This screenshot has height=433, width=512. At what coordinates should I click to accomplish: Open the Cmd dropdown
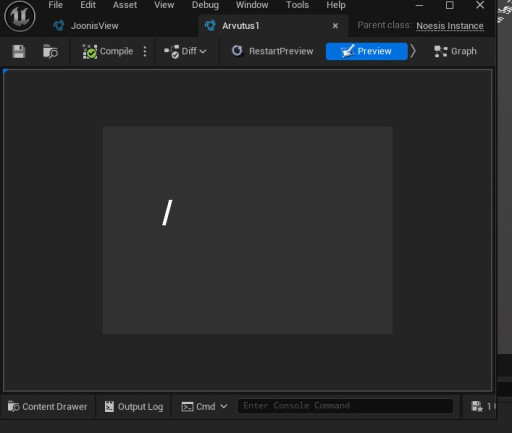(204, 406)
